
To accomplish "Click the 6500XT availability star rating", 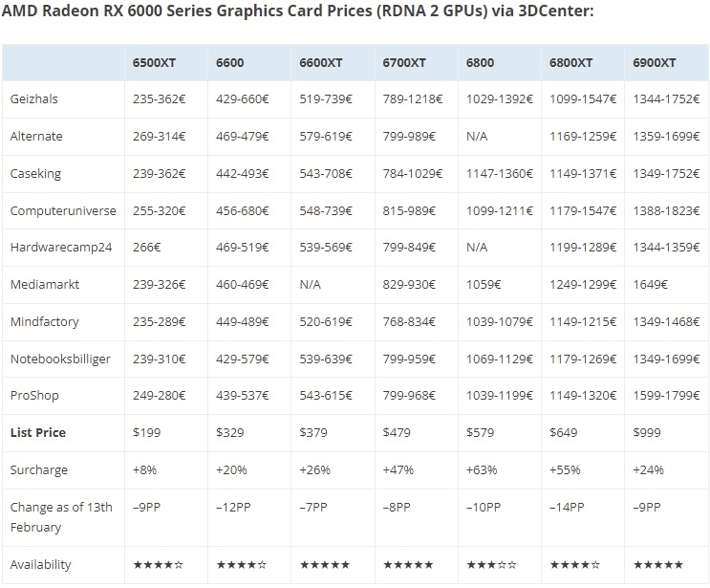I will coord(159,565).
